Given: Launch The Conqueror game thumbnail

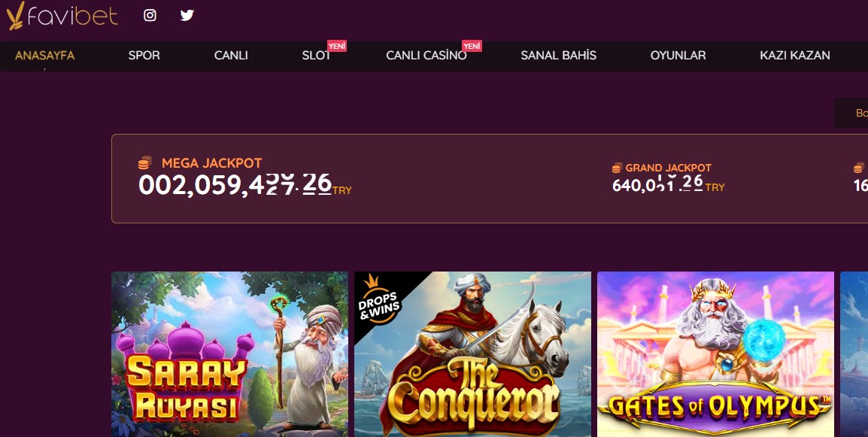Looking at the screenshot, I should point(473,354).
